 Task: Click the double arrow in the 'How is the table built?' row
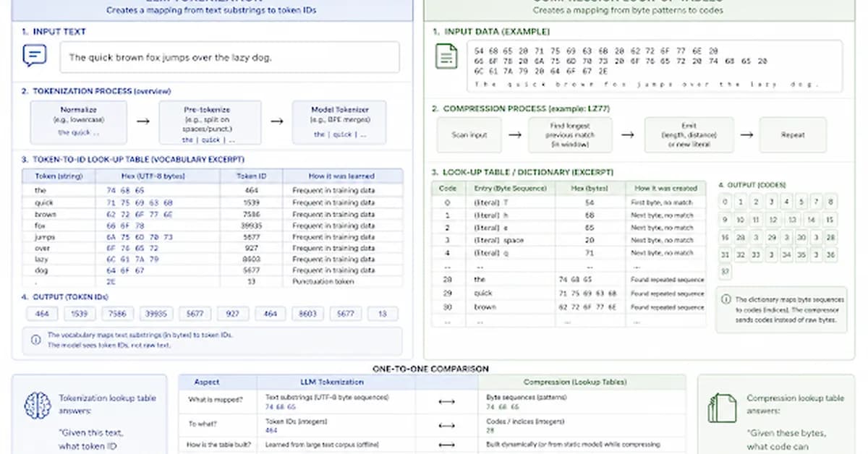[446, 445]
